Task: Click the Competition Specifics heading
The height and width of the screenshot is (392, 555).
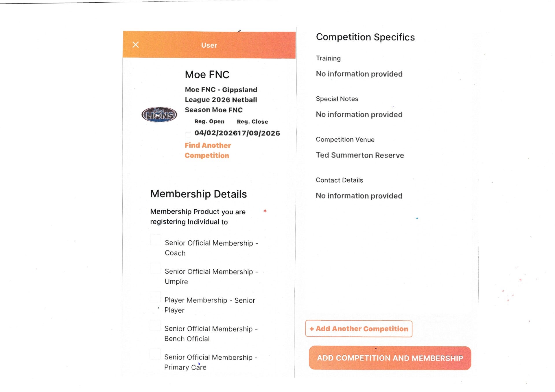Action: coord(365,37)
